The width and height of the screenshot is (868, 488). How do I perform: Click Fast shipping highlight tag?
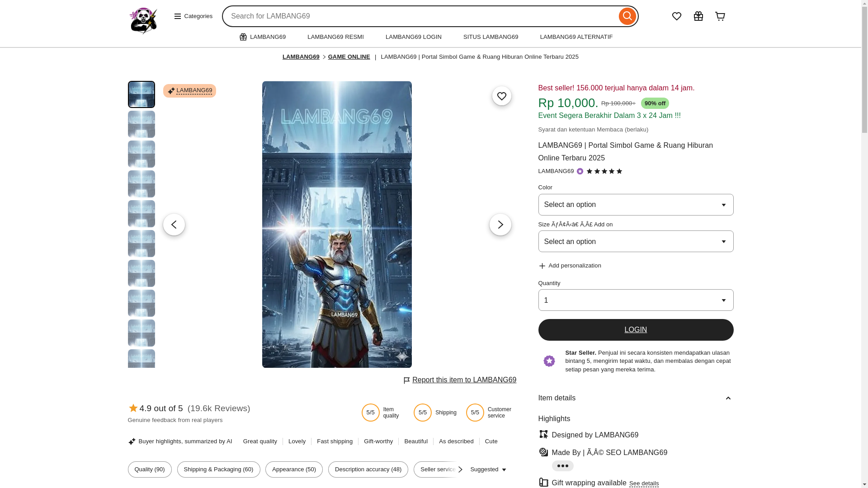(335, 441)
